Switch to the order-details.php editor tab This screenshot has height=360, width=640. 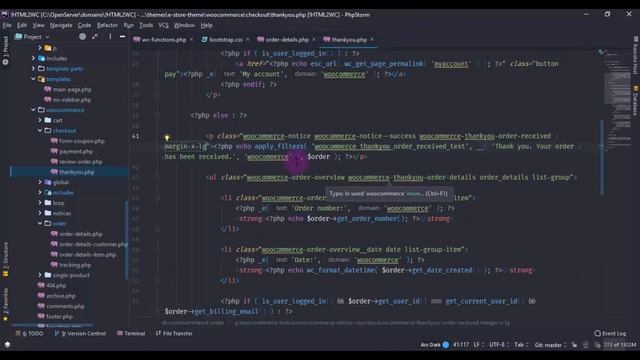[x=287, y=40]
